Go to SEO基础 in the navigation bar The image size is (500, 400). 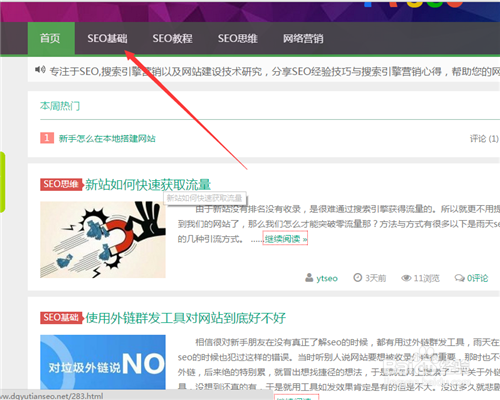[x=107, y=38]
